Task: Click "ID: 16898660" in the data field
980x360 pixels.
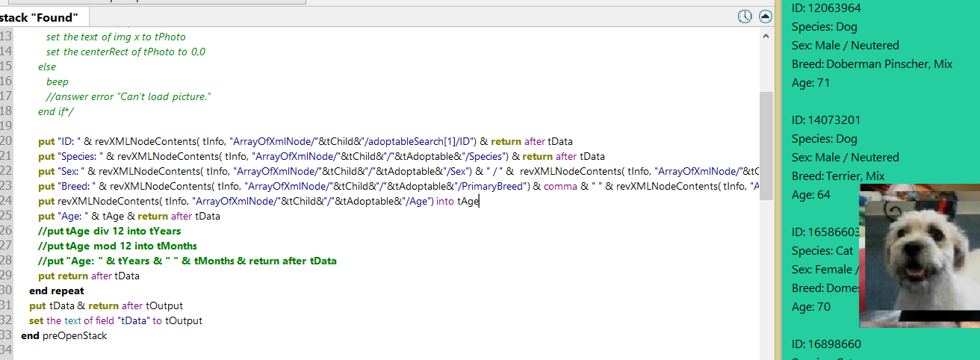Action: click(826, 344)
